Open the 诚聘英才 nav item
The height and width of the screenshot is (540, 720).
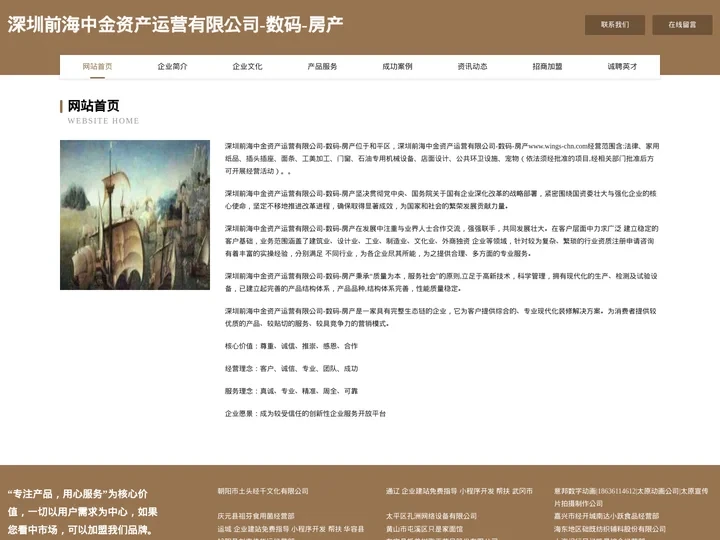click(x=622, y=67)
